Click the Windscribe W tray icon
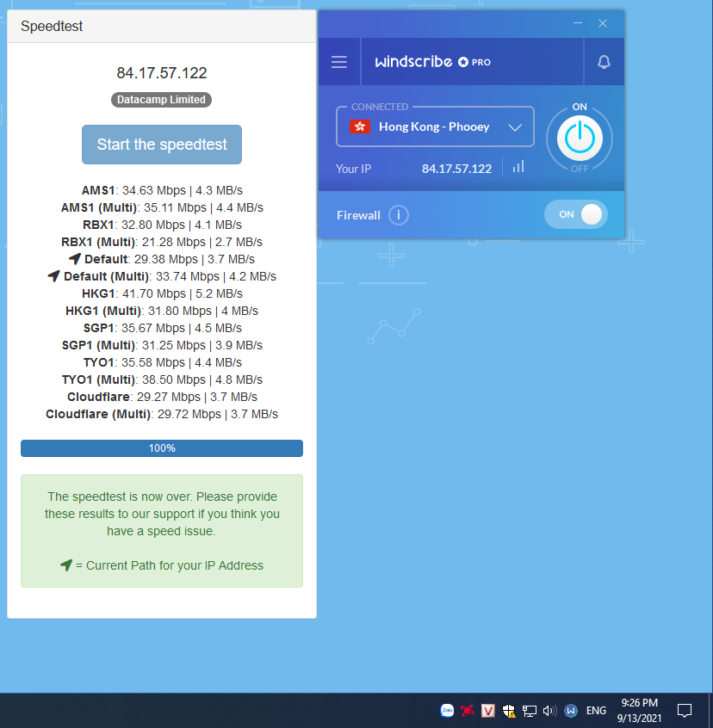The image size is (713, 728). click(570, 710)
